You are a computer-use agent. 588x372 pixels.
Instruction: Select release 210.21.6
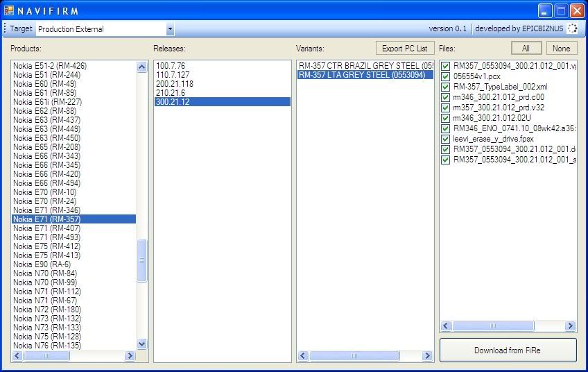[223, 93]
